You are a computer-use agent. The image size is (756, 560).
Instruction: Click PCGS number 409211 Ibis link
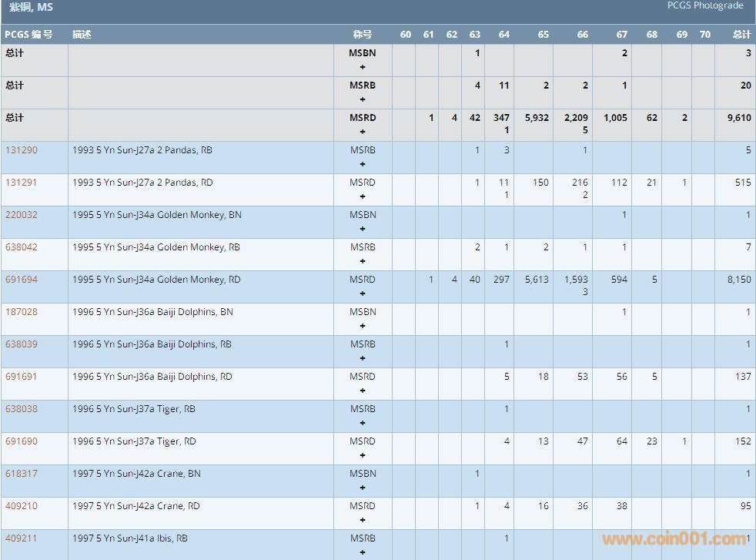(x=22, y=538)
